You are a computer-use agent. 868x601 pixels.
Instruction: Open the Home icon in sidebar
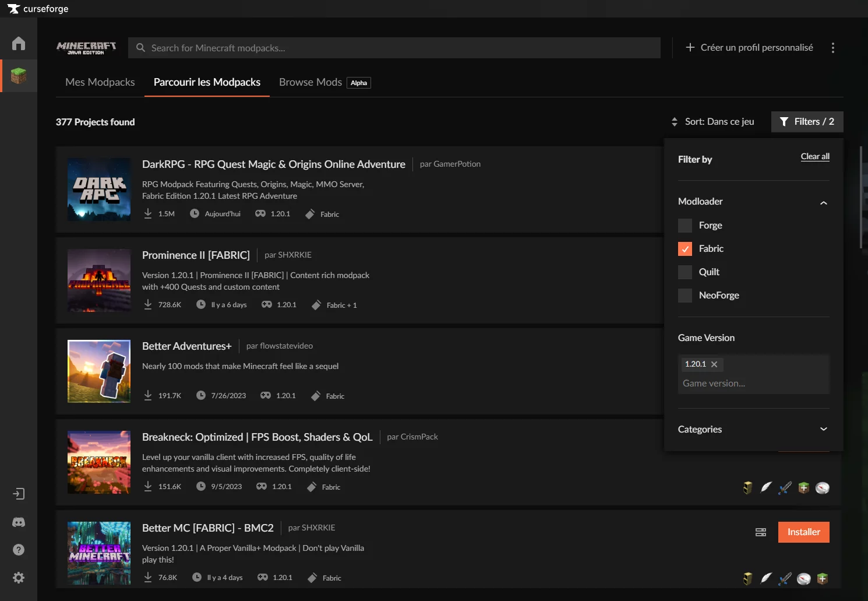click(x=19, y=44)
